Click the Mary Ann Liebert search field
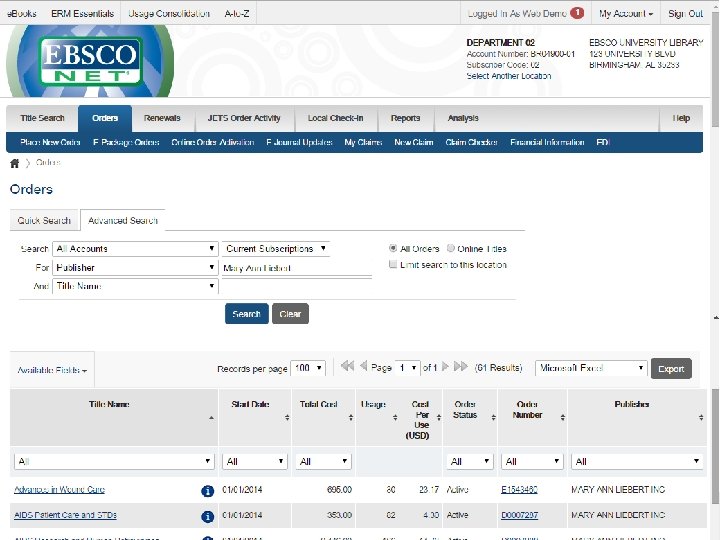This screenshot has width=720, height=540. [x=297, y=268]
